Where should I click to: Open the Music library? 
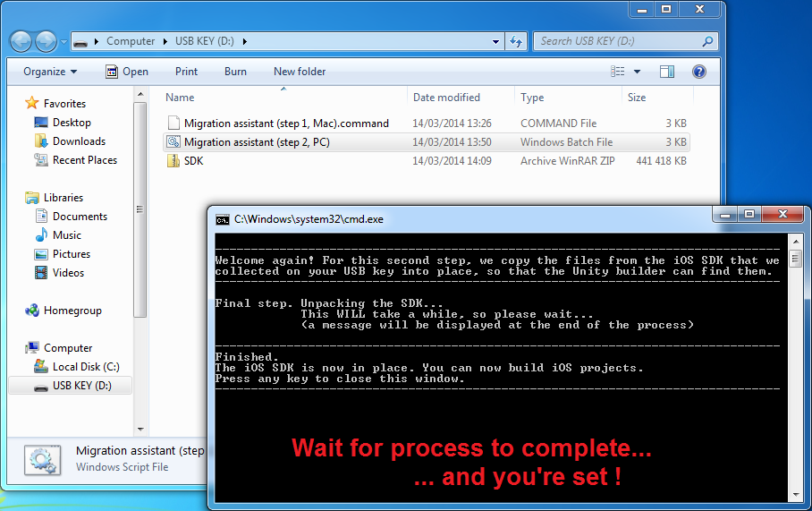click(x=67, y=235)
